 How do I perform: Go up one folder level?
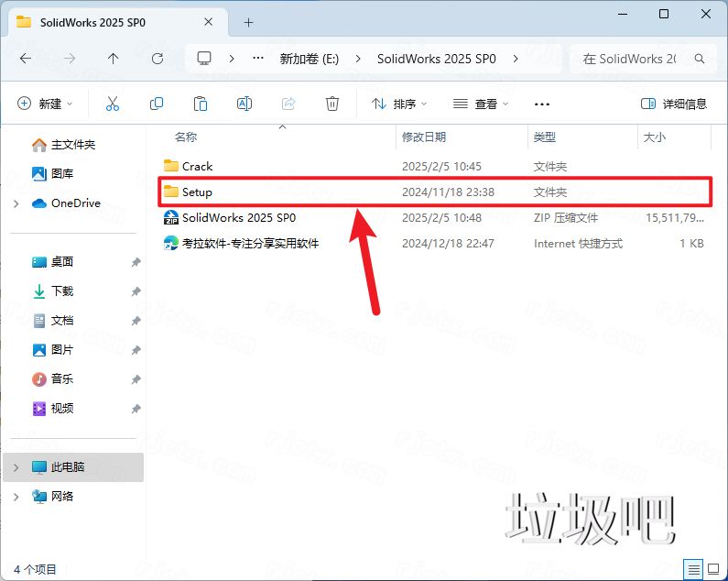click(113, 59)
